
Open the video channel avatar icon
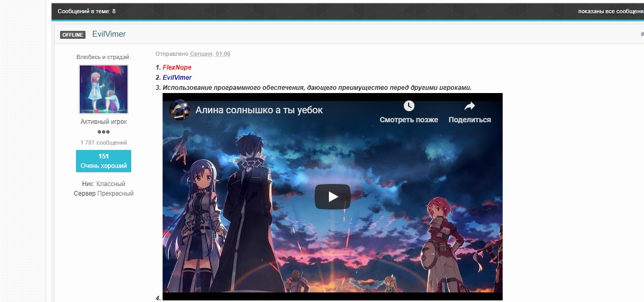pyautogui.click(x=179, y=110)
